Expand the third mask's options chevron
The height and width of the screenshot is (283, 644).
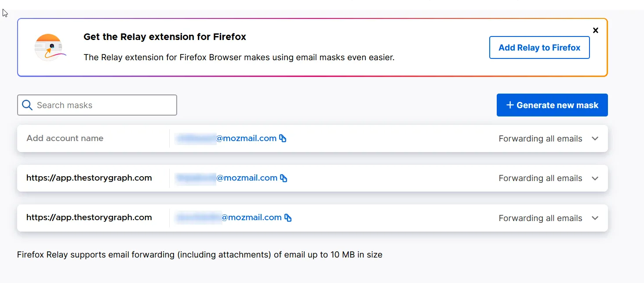tap(595, 218)
